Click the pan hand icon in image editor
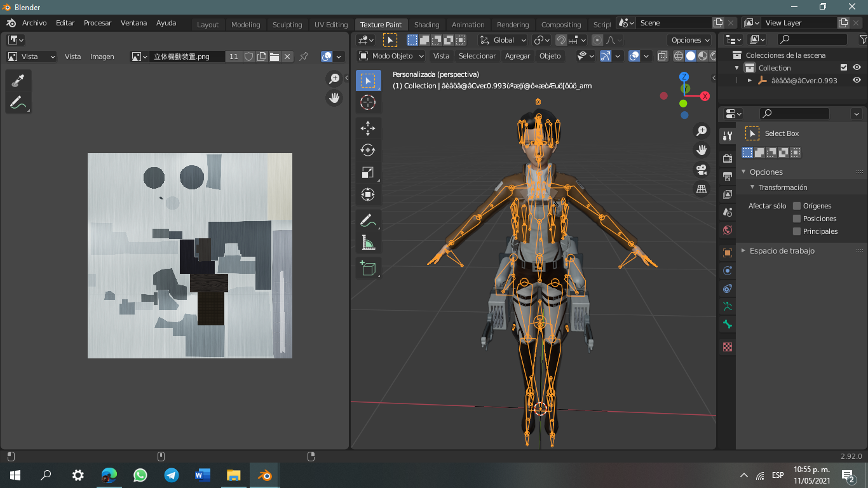Viewport: 868px width, 488px height. [334, 98]
